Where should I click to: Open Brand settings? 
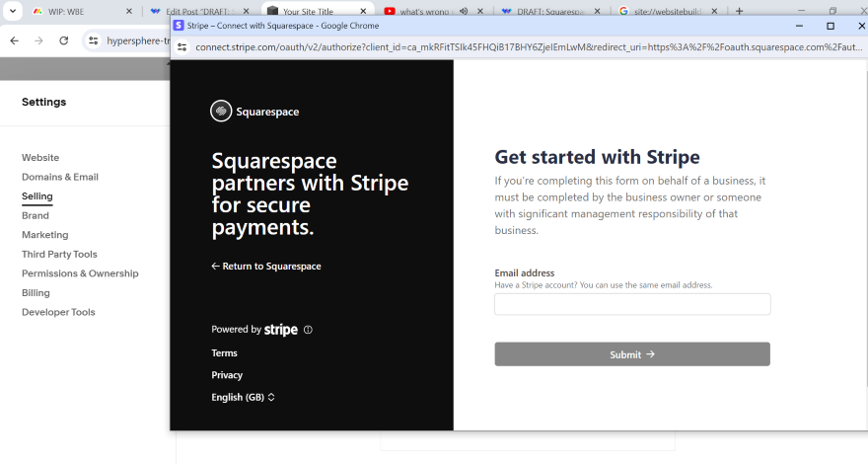click(36, 215)
